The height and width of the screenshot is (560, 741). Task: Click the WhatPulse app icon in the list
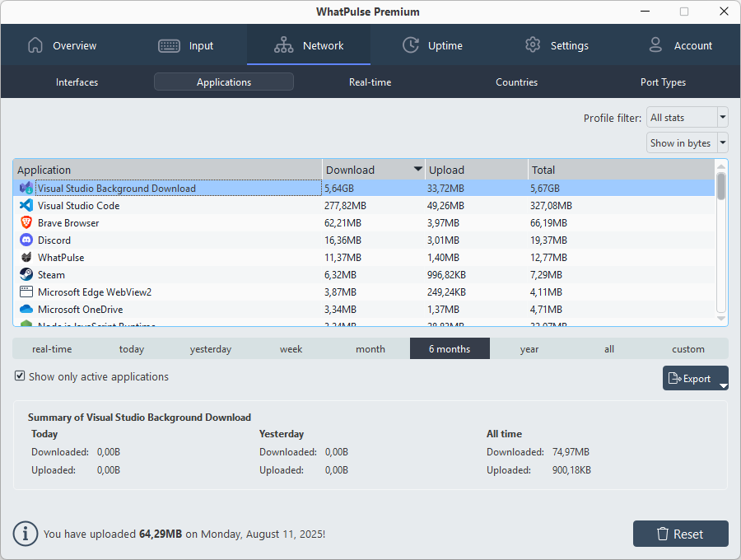(25, 257)
